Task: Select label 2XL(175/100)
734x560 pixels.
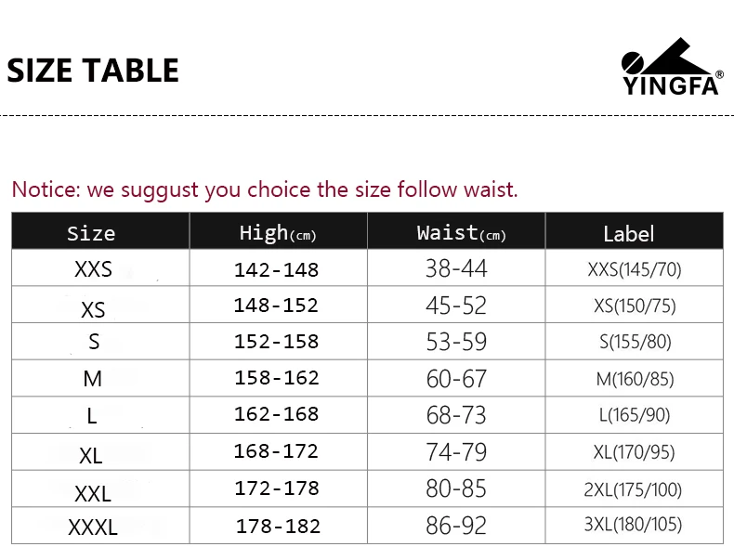Action: click(x=633, y=489)
